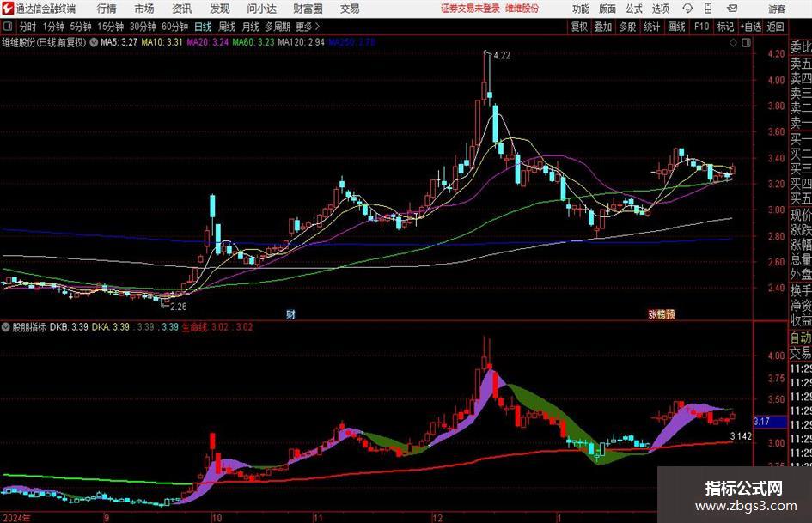Toggle the left sidebar panel icon
812x523 pixels.
point(7,27)
